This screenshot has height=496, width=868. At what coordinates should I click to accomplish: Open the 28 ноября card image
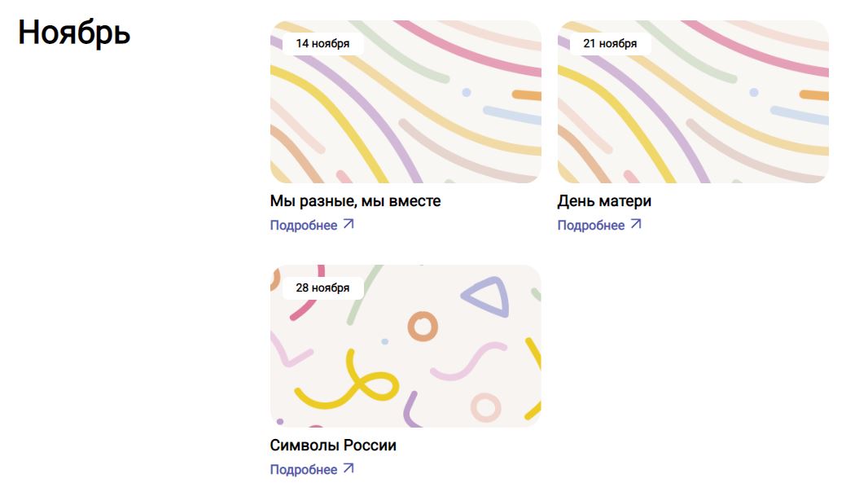406,346
